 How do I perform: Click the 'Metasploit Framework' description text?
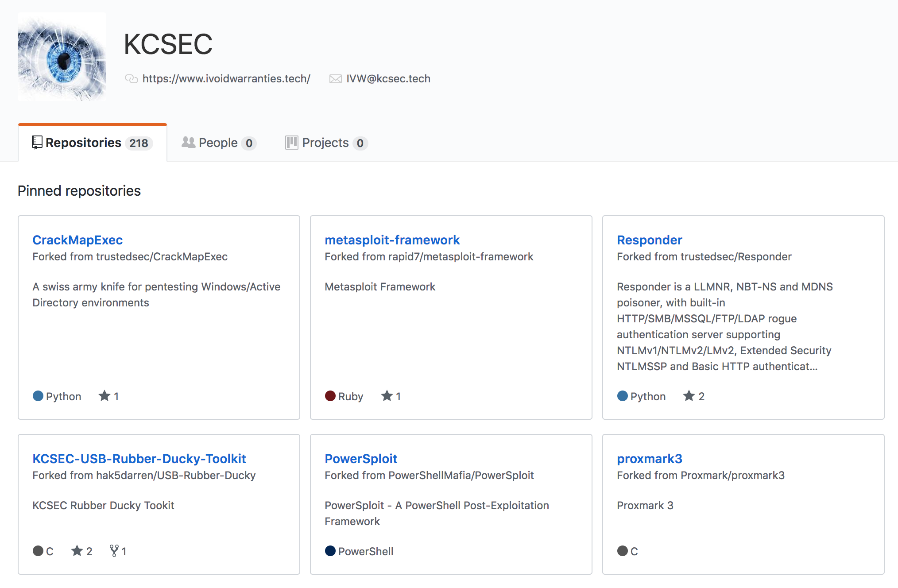coord(380,287)
